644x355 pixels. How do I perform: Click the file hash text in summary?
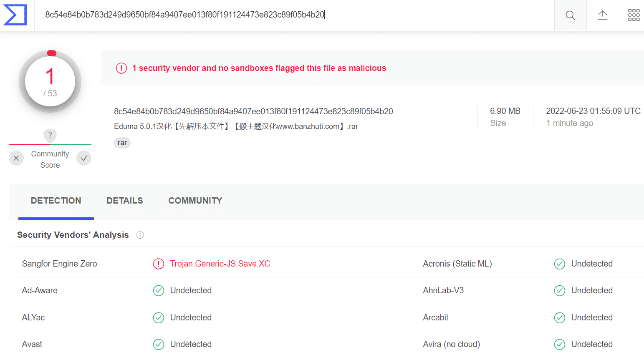coord(253,111)
